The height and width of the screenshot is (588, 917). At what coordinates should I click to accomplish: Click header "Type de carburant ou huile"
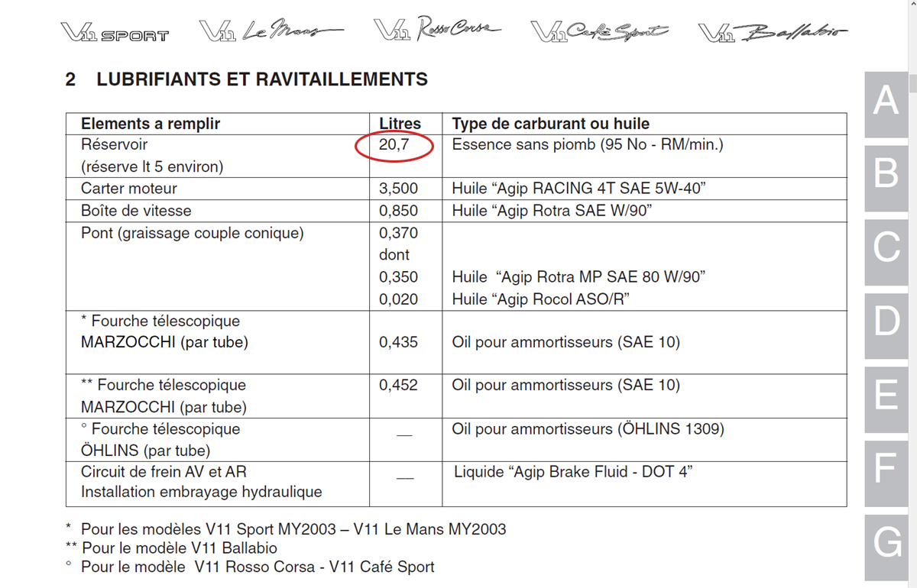pos(551,124)
